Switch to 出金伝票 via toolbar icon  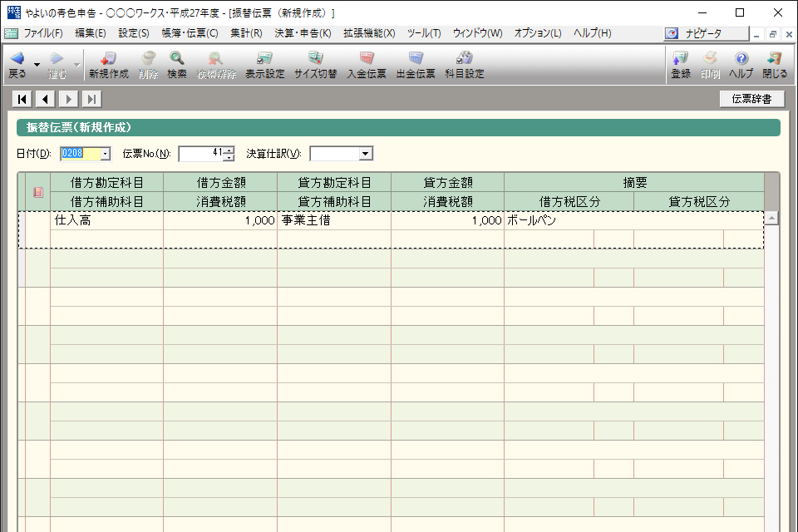tap(416, 58)
